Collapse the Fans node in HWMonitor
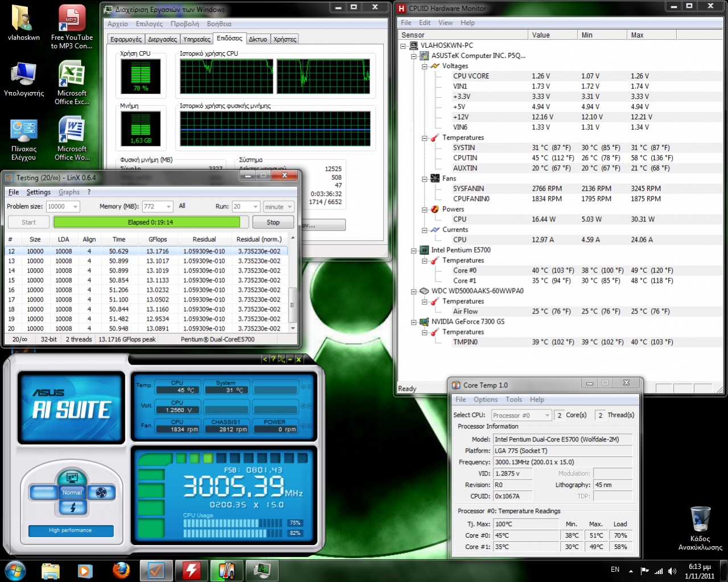Screen dimensions: 728x582 [x=425, y=179]
